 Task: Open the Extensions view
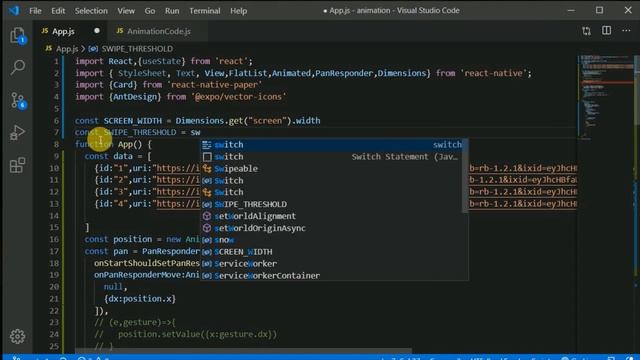click(x=18, y=165)
